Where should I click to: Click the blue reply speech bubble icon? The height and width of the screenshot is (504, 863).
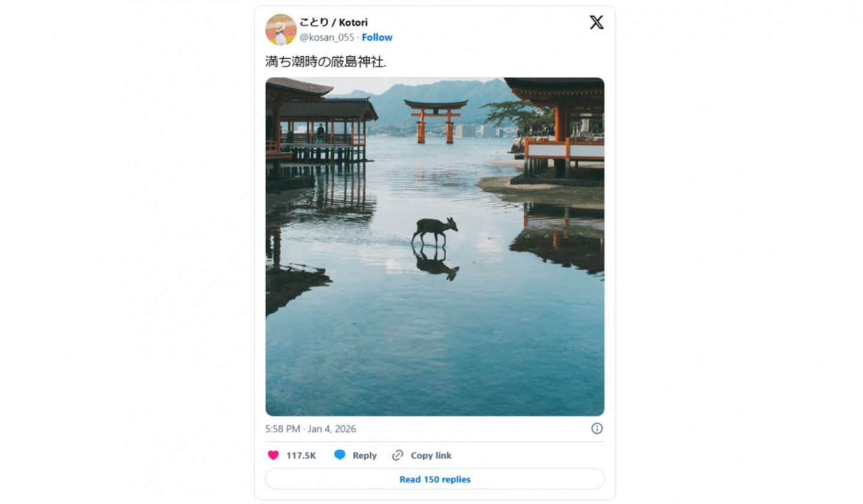coord(340,455)
